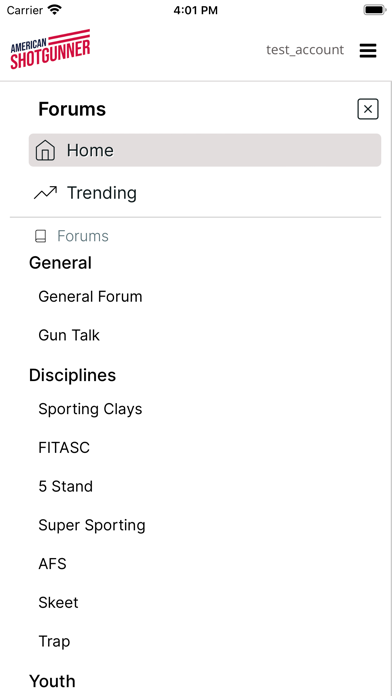Open the Sporting Clays forum
Viewport: 392px width, 696px height.
pos(91,409)
